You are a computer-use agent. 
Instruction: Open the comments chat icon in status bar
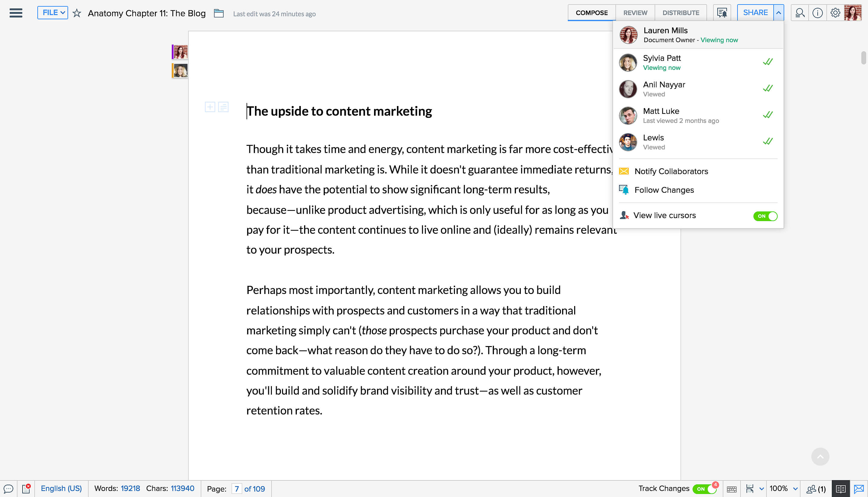click(x=8, y=489)
